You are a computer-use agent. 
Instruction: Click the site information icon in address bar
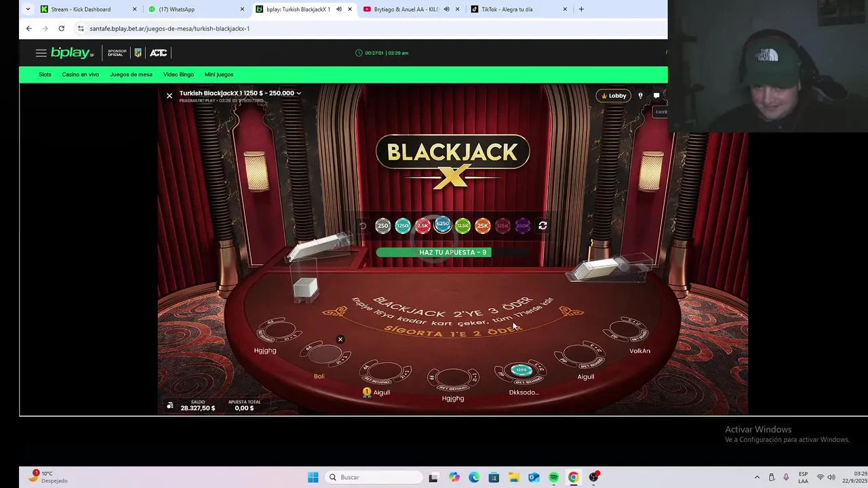(81, 28)
